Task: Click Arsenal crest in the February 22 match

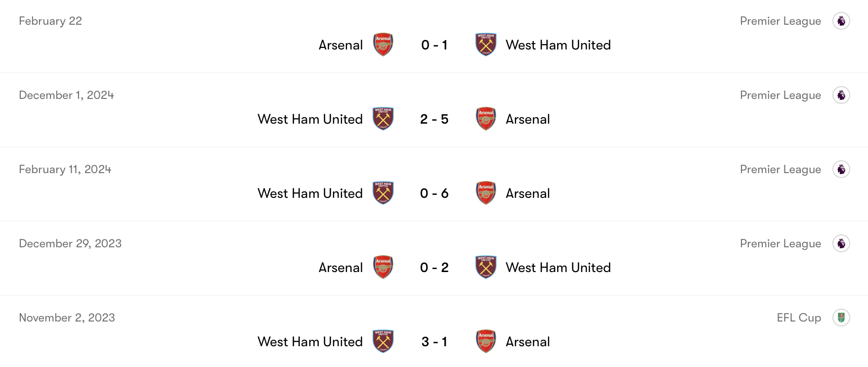Action: pyautogui.click(x=383, y=45)
